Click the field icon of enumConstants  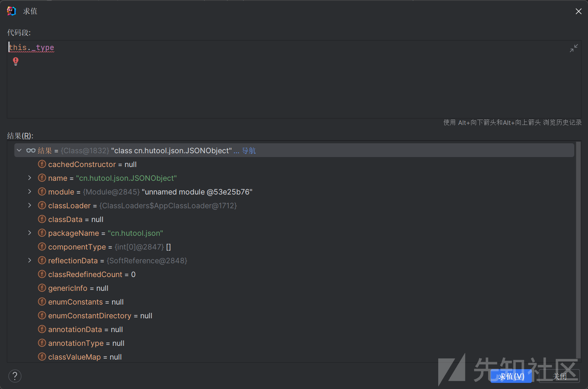42,302
